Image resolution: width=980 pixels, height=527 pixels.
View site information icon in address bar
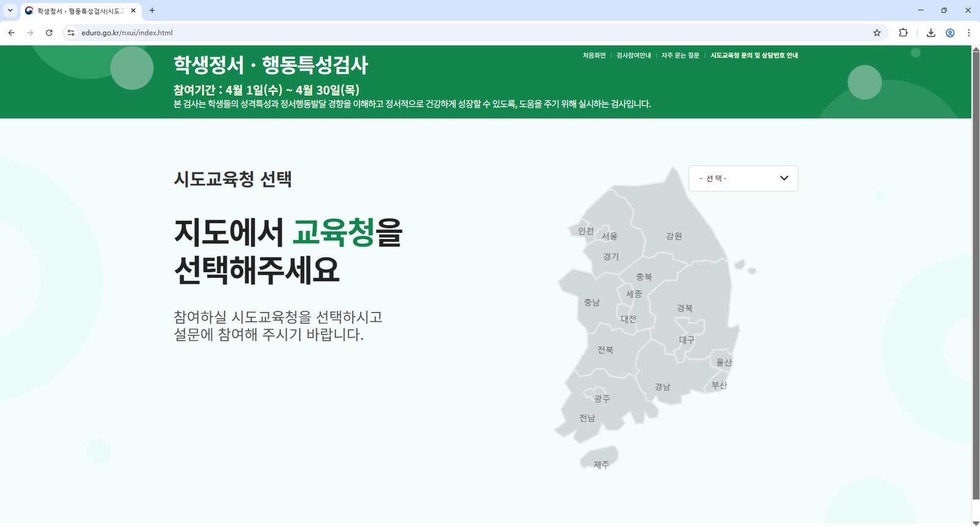point(71,33)
